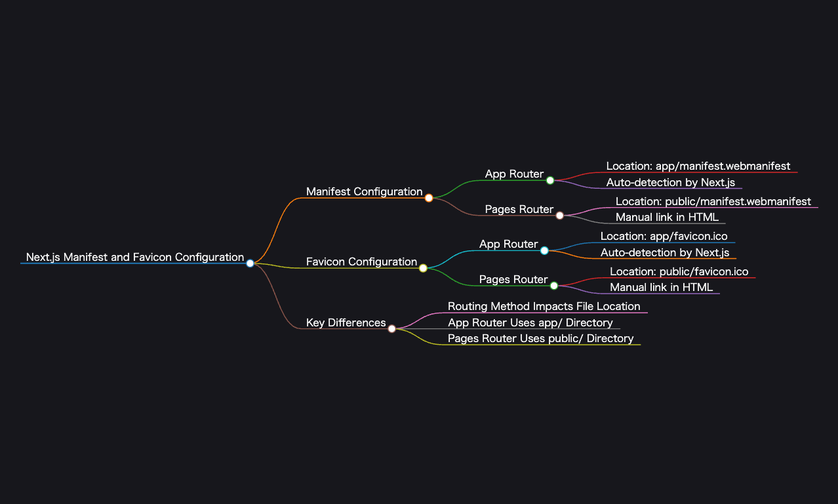Select Auto-detection by Next.js below app/manifest.webmanifest
The width and height of the screenshot is (838, 504).
pyautogui.click(x=671, y=182)
